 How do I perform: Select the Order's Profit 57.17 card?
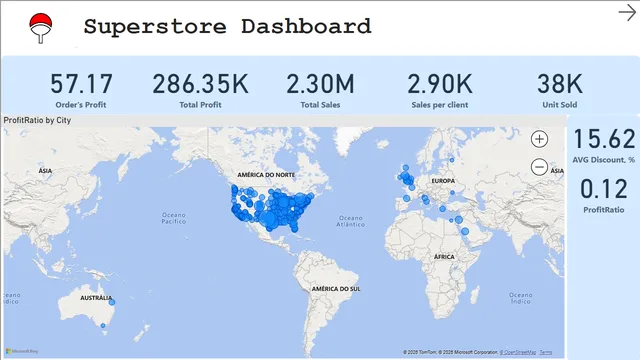(x=81, y=91)
